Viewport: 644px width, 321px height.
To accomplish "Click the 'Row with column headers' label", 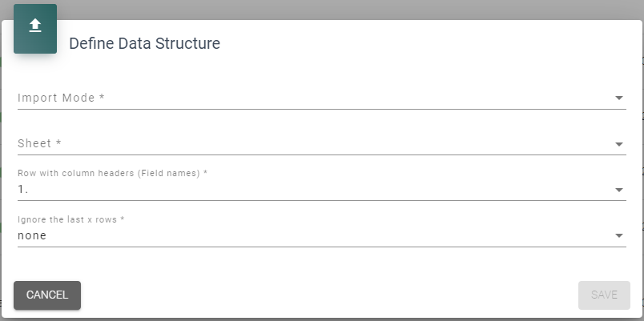I will click(x=112, y=173).
